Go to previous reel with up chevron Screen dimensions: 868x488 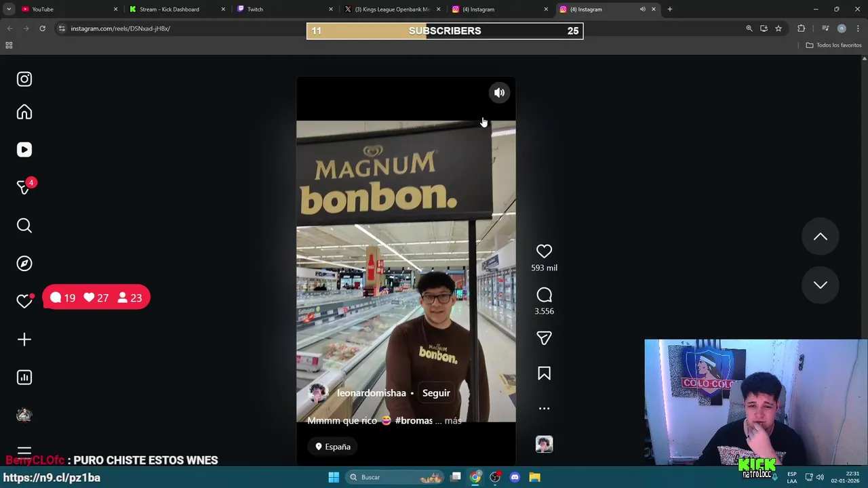(x=821, y=237)
